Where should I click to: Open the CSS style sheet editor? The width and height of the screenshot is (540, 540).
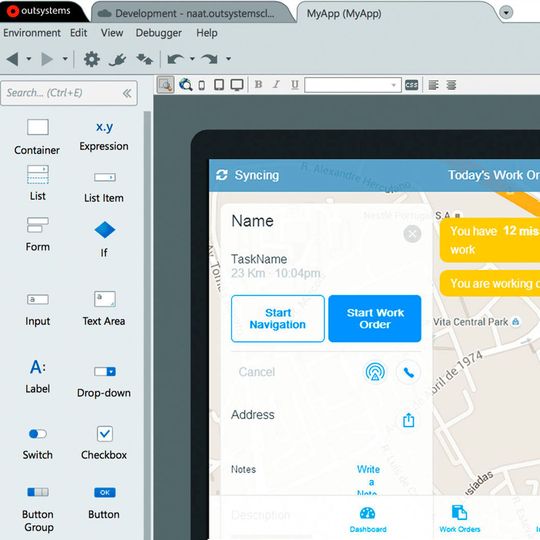tap(412, 85)
